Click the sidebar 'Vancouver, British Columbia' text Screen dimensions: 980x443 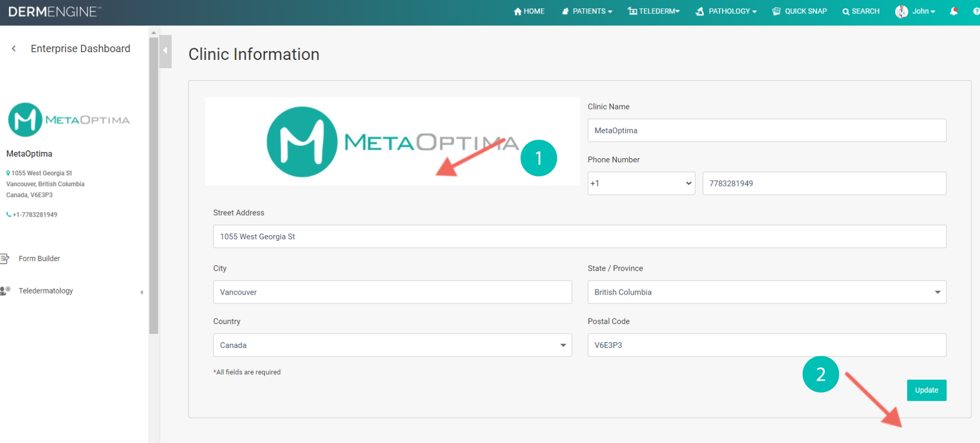(x=46, y=184)
